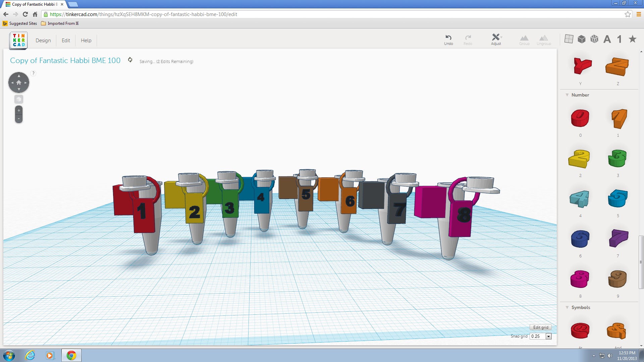Zoom out with the minus button
644x362 pixels.
coord(19,119)
